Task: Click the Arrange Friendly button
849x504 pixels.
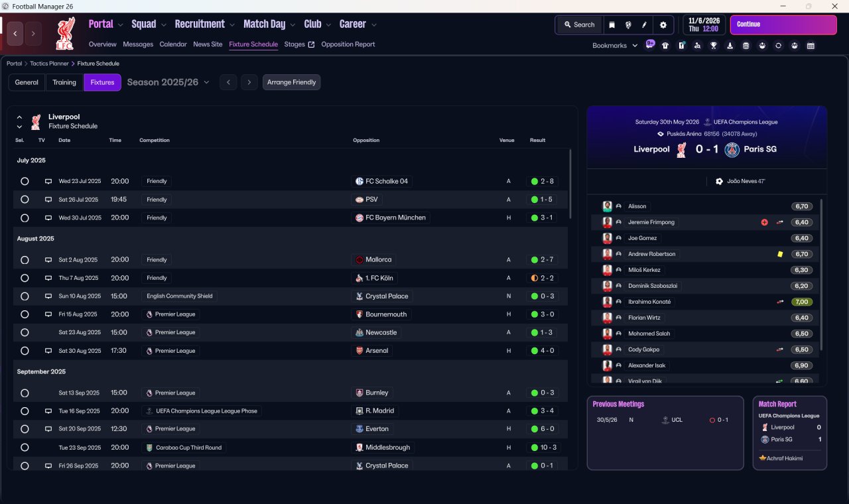Action: (x=292, y=82)
